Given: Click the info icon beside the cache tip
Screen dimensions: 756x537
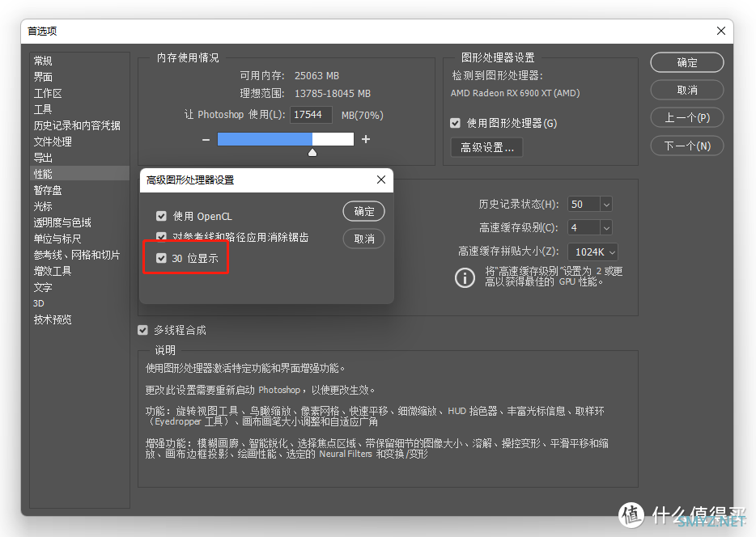Looking at the screenshot, I should tap(465, 278).
